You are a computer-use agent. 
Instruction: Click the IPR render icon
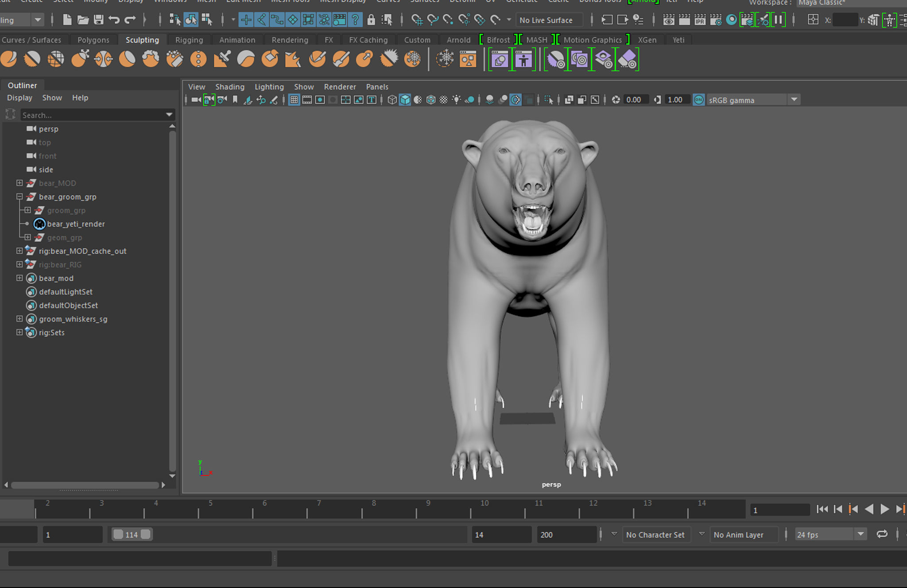700,19
